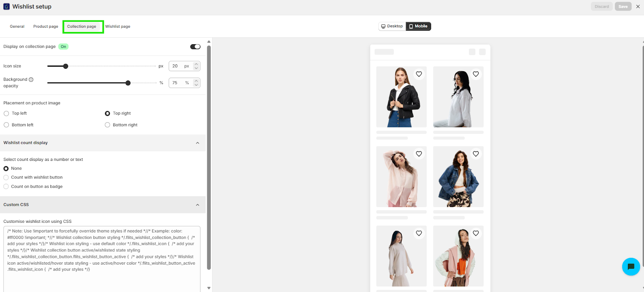Click the Background opacity slider handle
The width and height of the screenshot is (644, 292).
(x=128, y=83)
